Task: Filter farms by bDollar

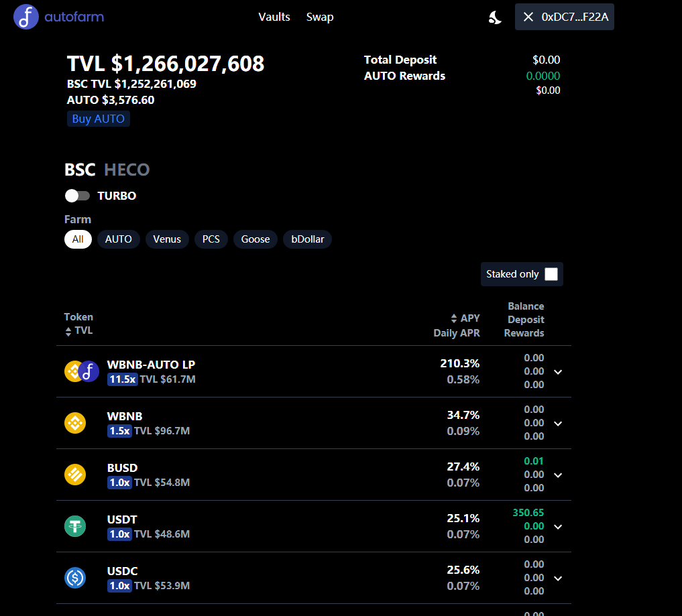Action: click(308, 239)
